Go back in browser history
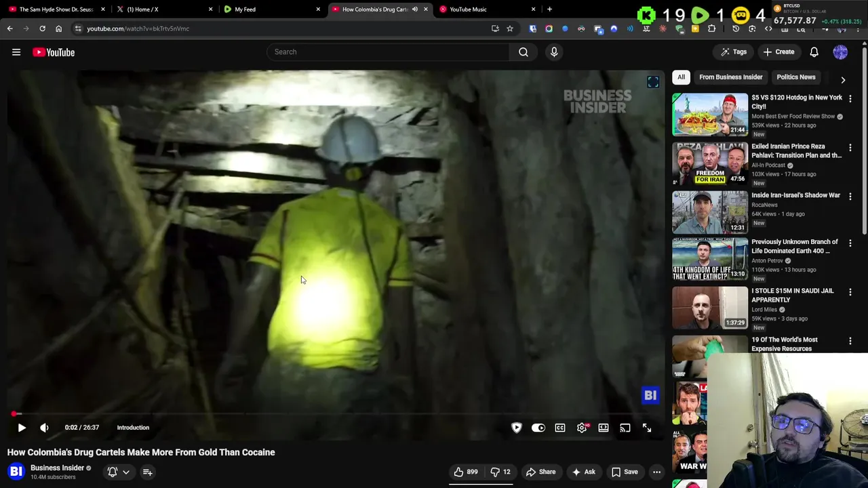 (9, 28)
